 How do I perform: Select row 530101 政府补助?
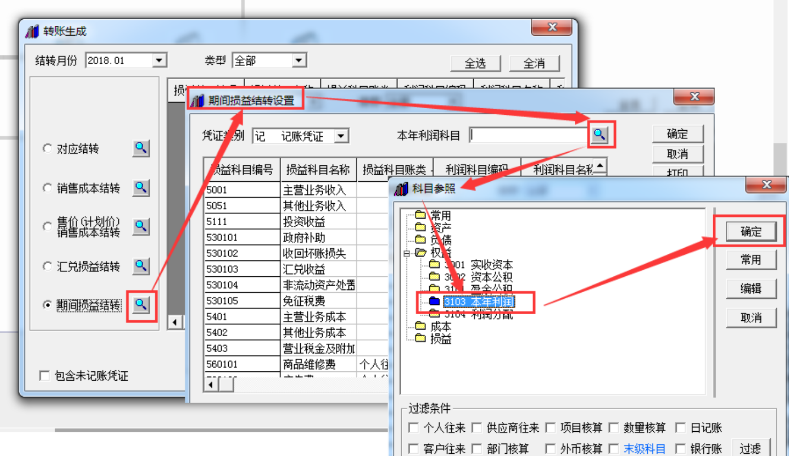(297, 238)
